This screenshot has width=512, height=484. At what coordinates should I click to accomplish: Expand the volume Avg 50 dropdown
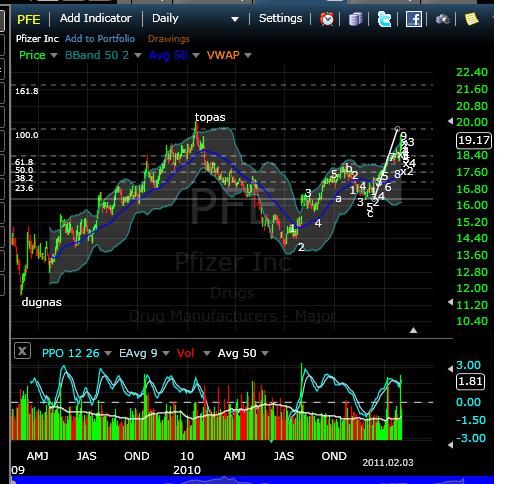coord(265,353)
